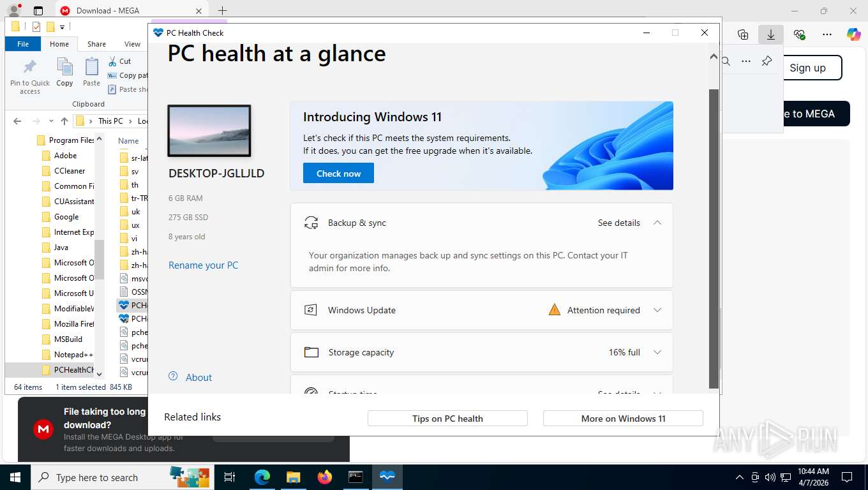The height and width of the screenshot is (490, 868).
Task: Click the Windows Update refresh icon
Action: tap(311, 310)
